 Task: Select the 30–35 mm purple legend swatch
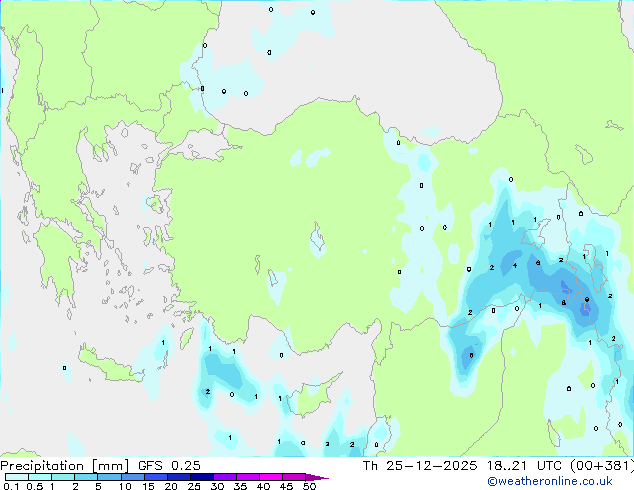(x=224, y=477)
